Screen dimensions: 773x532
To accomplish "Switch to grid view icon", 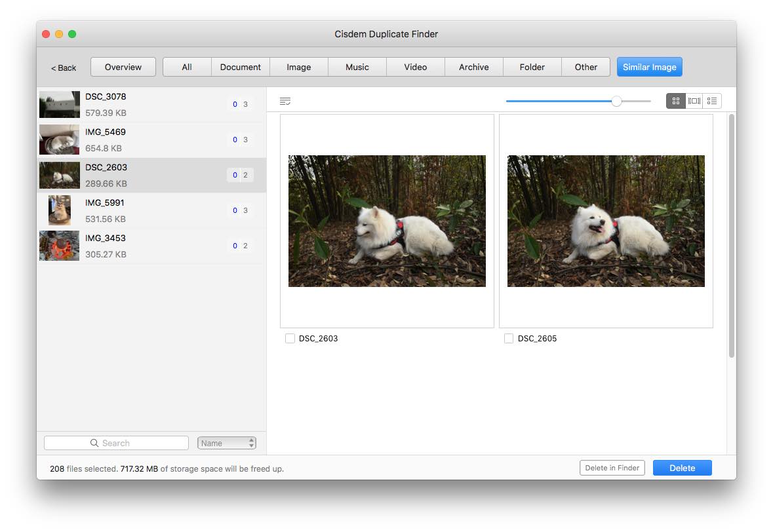I will (x=675, y=101).
